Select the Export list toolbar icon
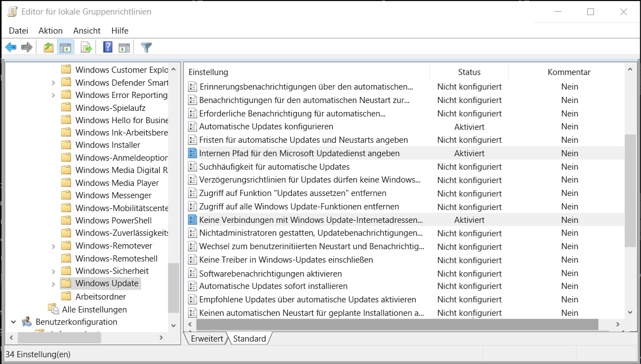Screen dimensions: 641x364 click(86, 47)
